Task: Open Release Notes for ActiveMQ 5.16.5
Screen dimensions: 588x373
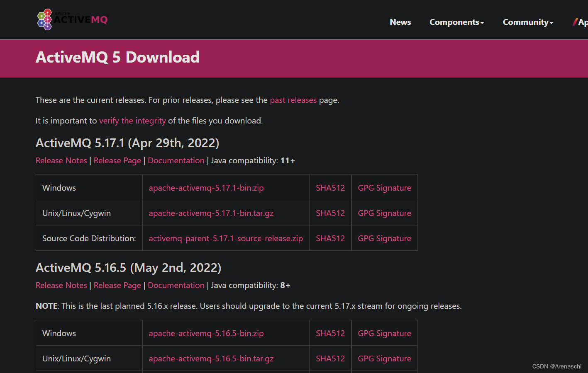Action: click(61, 285)
